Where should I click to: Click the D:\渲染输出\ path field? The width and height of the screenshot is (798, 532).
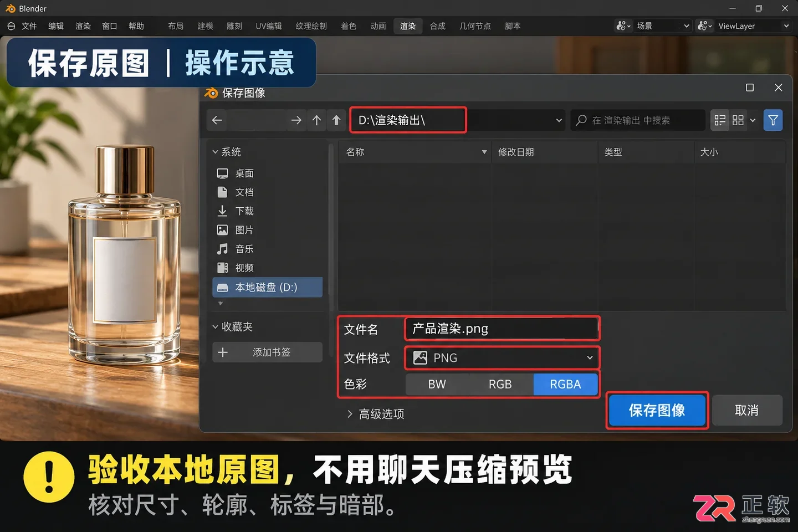tap(408, 120)
